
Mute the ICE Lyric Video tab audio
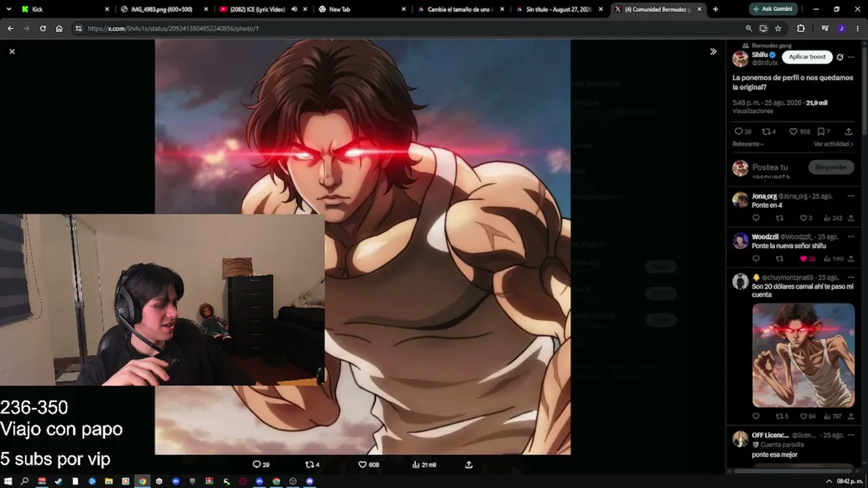[x=294, y=9]
